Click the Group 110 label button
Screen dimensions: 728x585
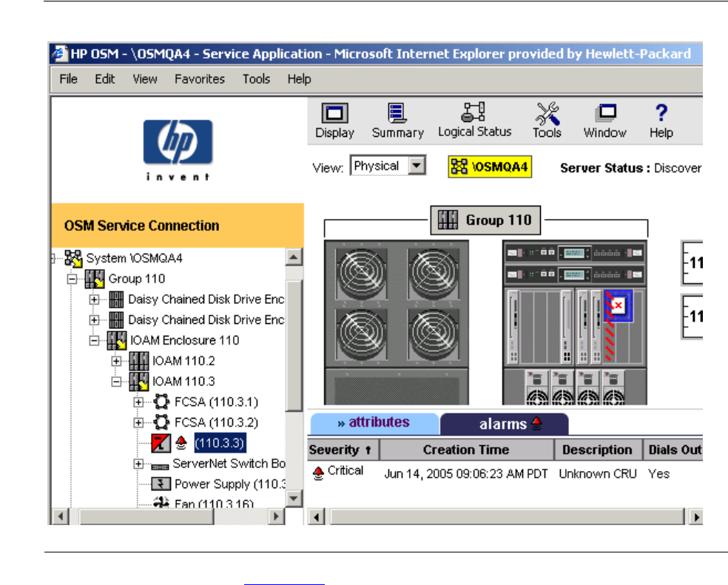tap(485, 220)
